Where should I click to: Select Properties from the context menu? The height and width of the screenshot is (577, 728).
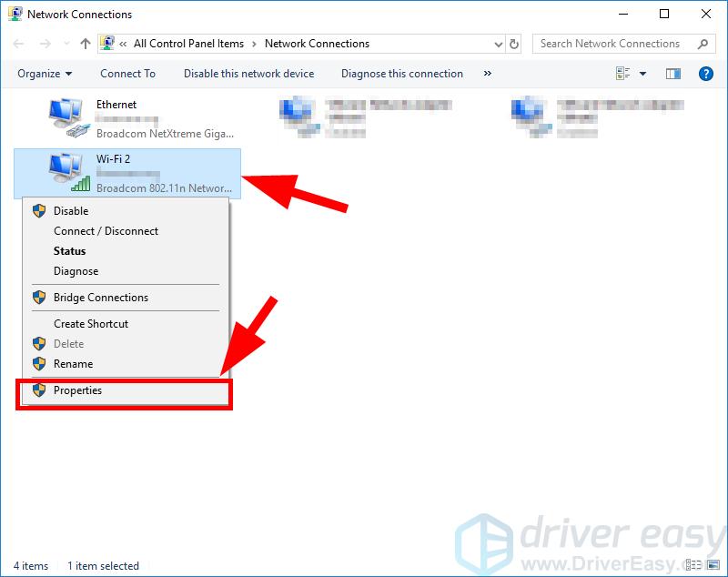[x=77, y=390]
